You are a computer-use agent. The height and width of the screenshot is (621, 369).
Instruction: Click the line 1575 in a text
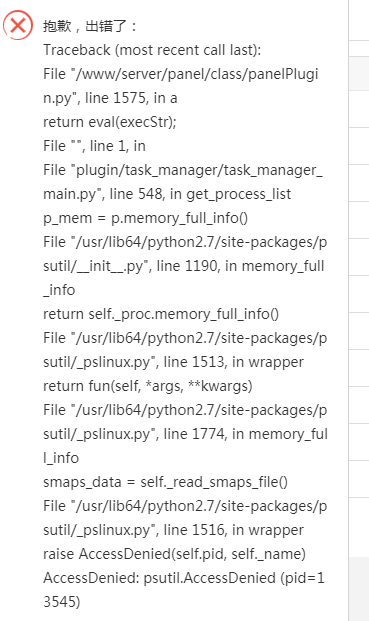[x=110, y=98]
